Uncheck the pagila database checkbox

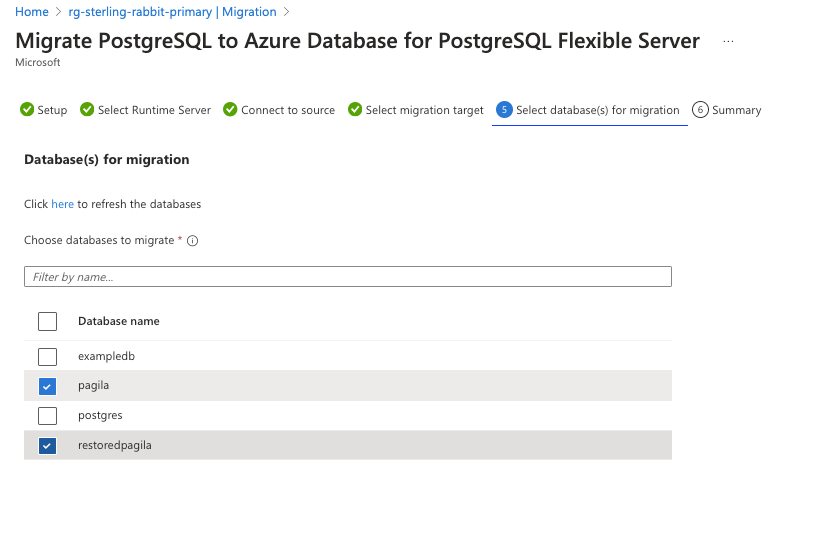tap(47, 386)
